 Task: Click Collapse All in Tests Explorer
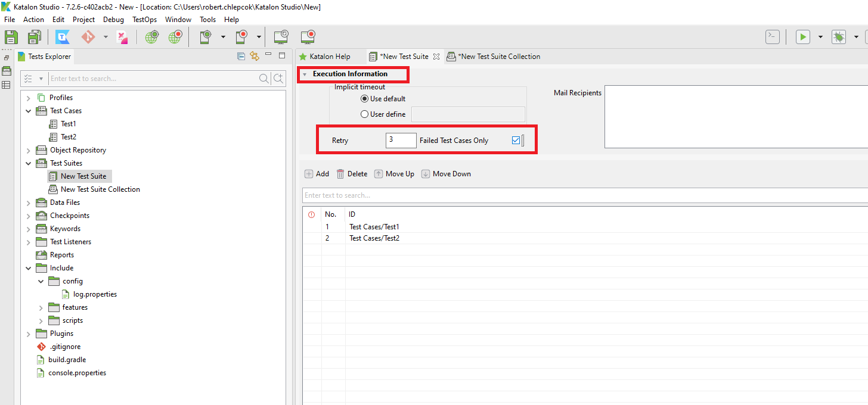click(241, 57)
